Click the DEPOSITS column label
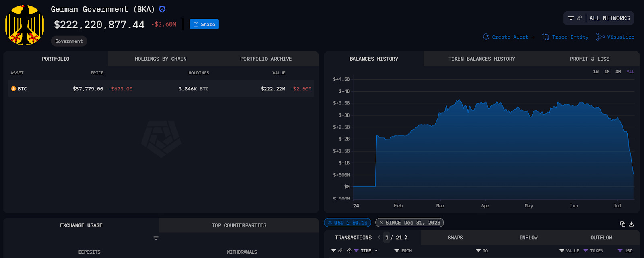Viewport: 644px width, 258px height. (x=89, y=252)
